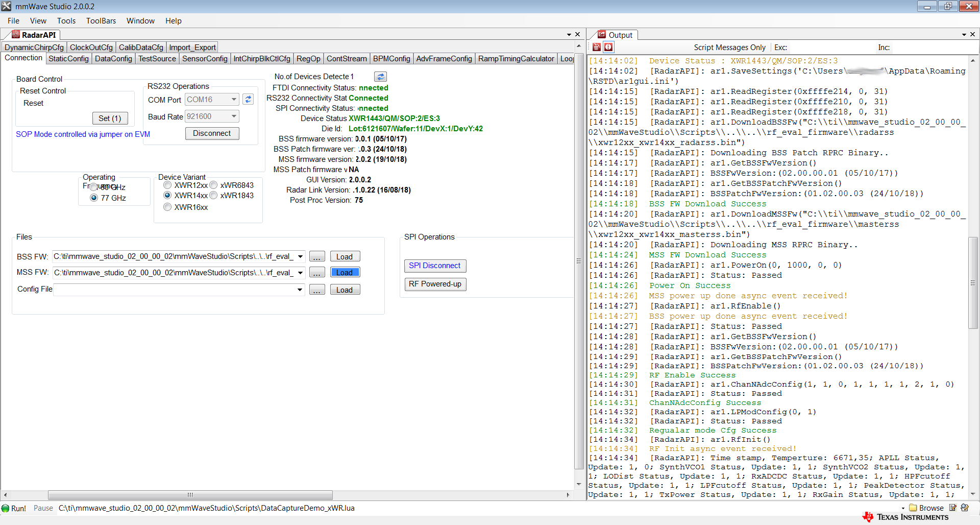This screenshot has height=525, width=980.
Task: Switch to the BPMConfig tab
Action: tap(391, 59)
